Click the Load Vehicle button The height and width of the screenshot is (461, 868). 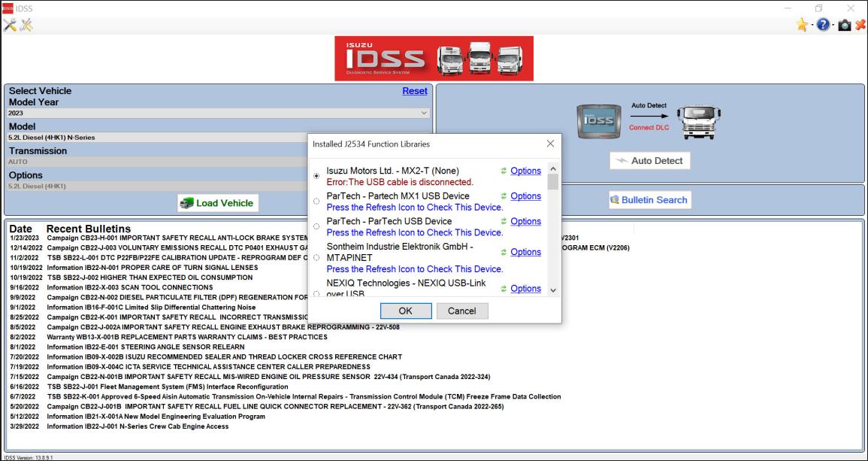point(218,203)
